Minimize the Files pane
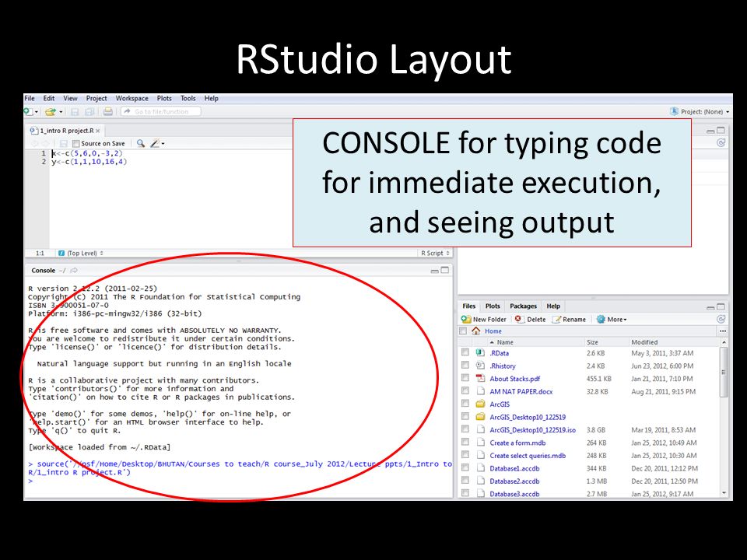Image resolution: width=747 pixels, height=560 pixels. pyautogui.click(x=710, y=307)
